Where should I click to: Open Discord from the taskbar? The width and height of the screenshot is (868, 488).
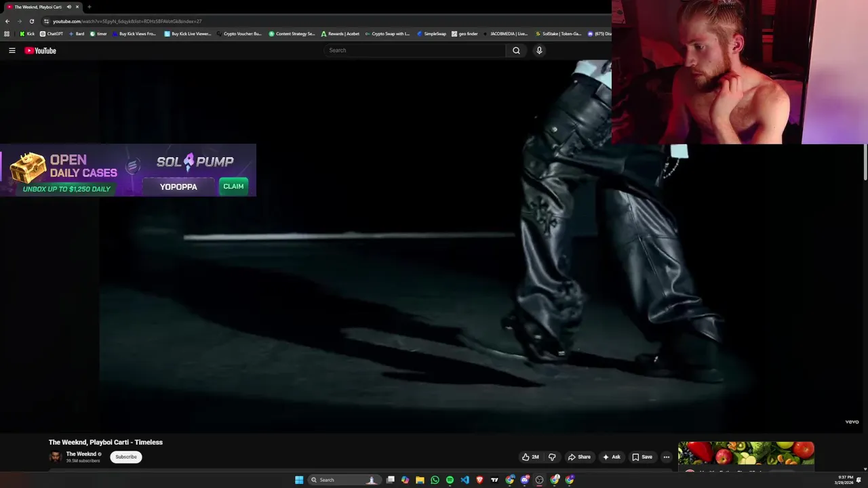point(525,480)
